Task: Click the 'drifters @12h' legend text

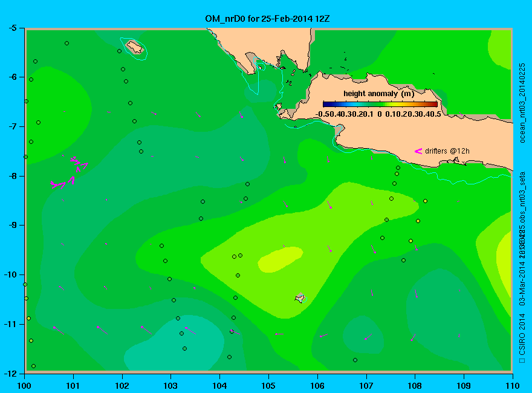Action: [x=447, y=151]
